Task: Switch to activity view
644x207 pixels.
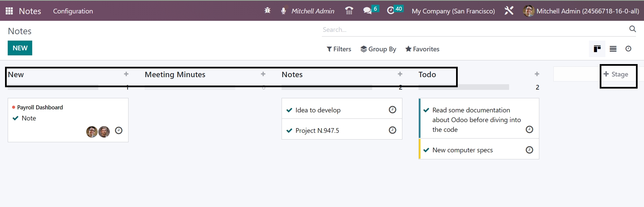Action: pyautogui.click(x=629, y=49)
